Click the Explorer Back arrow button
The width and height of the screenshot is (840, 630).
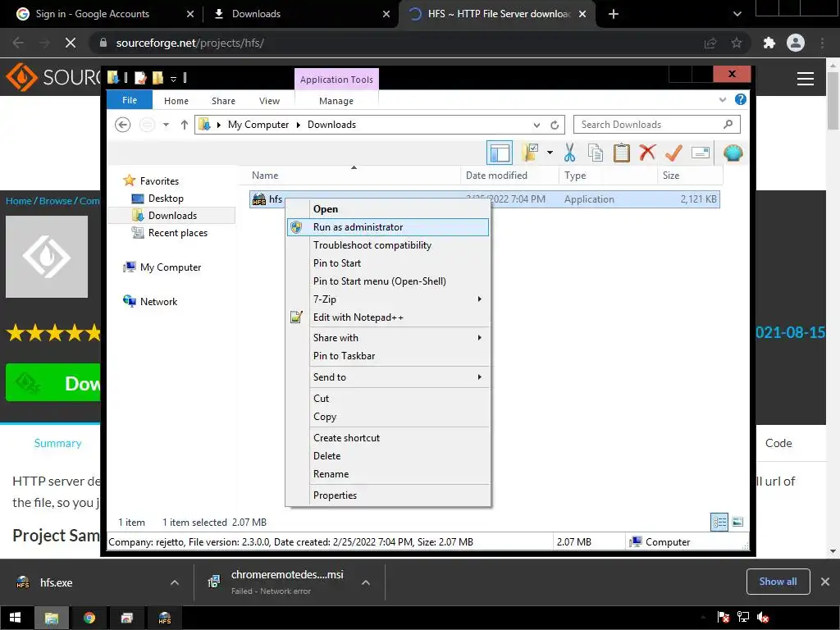(x=123, y=125)
